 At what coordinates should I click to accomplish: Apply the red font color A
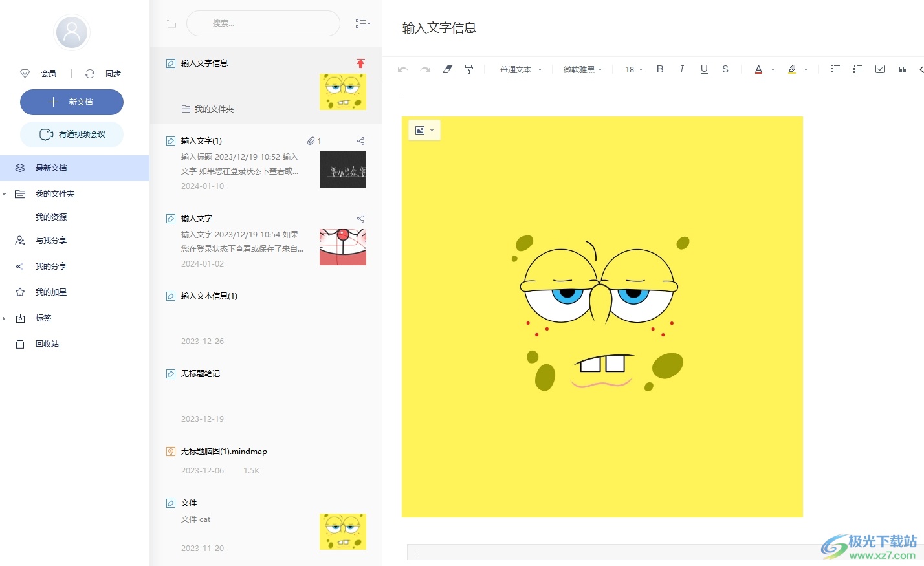(x=758, y=69)
